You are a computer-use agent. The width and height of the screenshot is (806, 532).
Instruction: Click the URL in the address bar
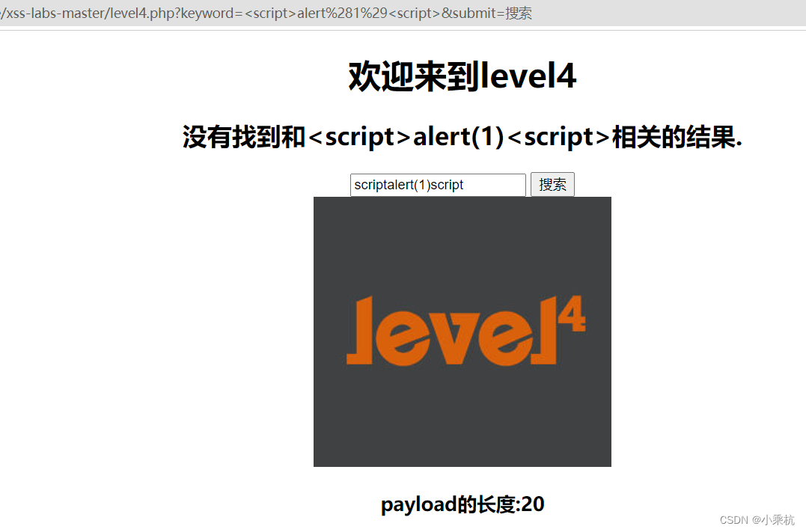(x=266, y=13)
